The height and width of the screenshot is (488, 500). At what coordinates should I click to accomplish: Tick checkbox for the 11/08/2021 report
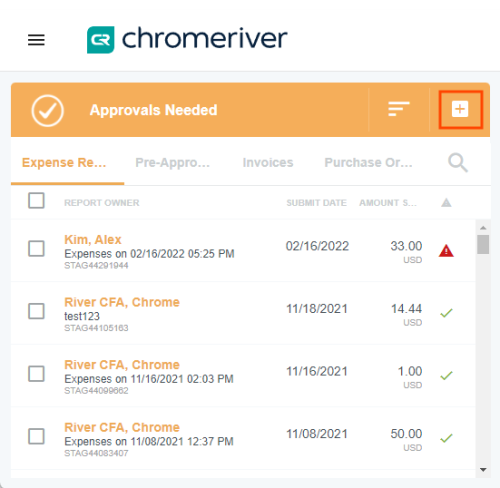36,436
